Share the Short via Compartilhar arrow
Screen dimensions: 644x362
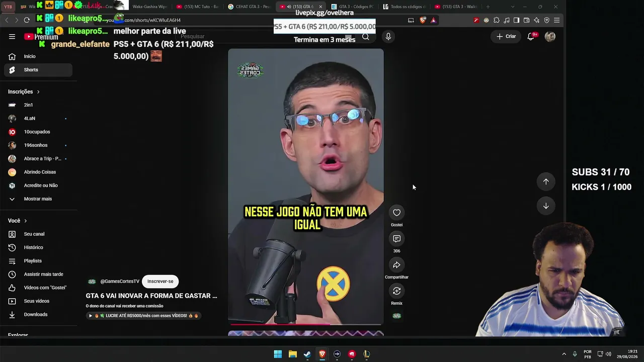click(x=396, y=265)
